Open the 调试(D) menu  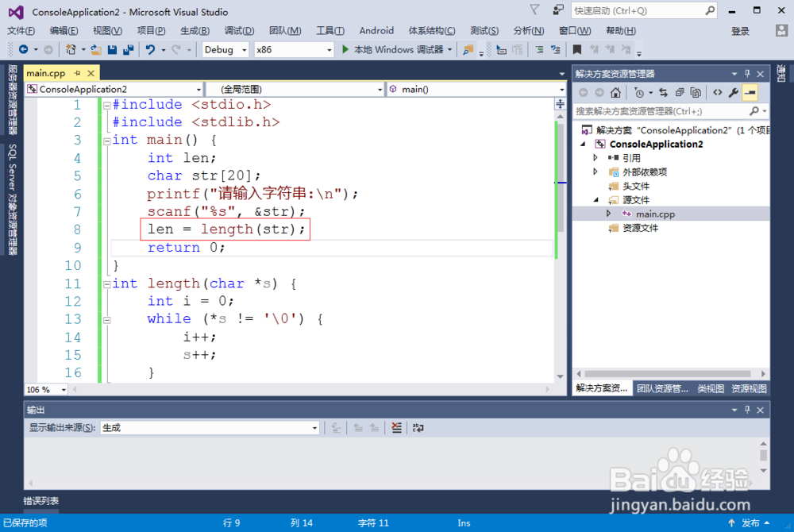[x=239, y=31]
